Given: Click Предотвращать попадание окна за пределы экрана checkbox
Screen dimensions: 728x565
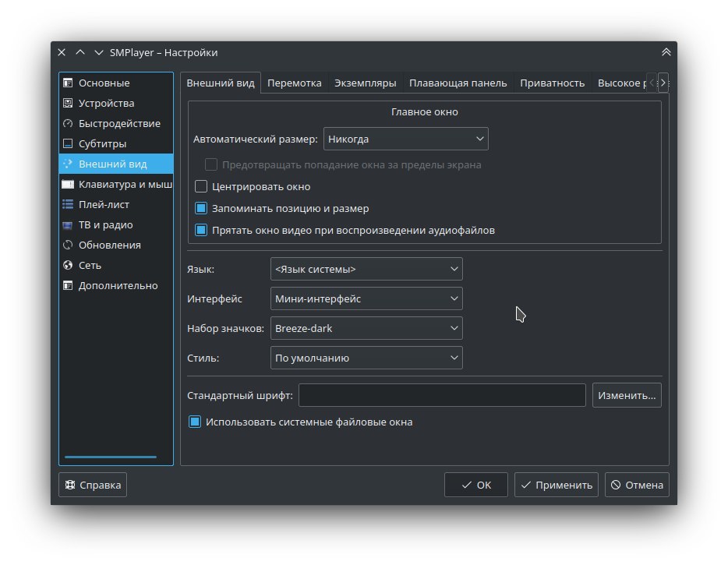Looking at the screenshot, I should (x=211, y=164).
